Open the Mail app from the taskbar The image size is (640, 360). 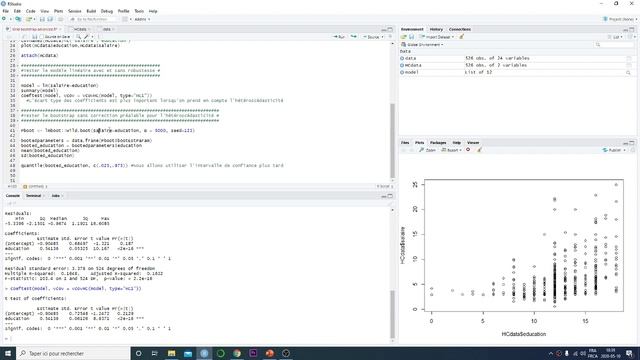click(188, 353)
